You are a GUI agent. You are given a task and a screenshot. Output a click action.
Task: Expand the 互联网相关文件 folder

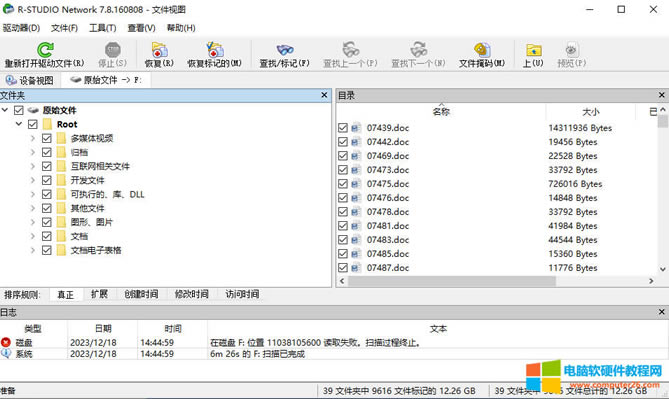(33, 166)
